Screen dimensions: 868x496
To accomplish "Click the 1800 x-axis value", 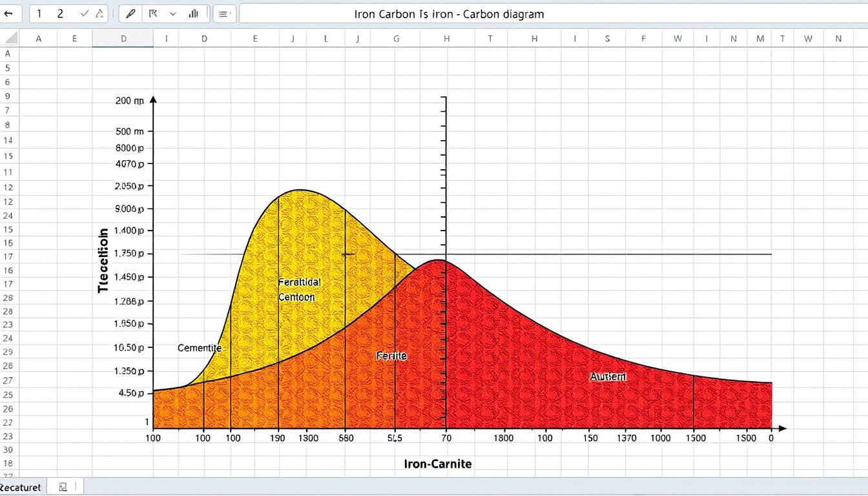I will (503, 438).
